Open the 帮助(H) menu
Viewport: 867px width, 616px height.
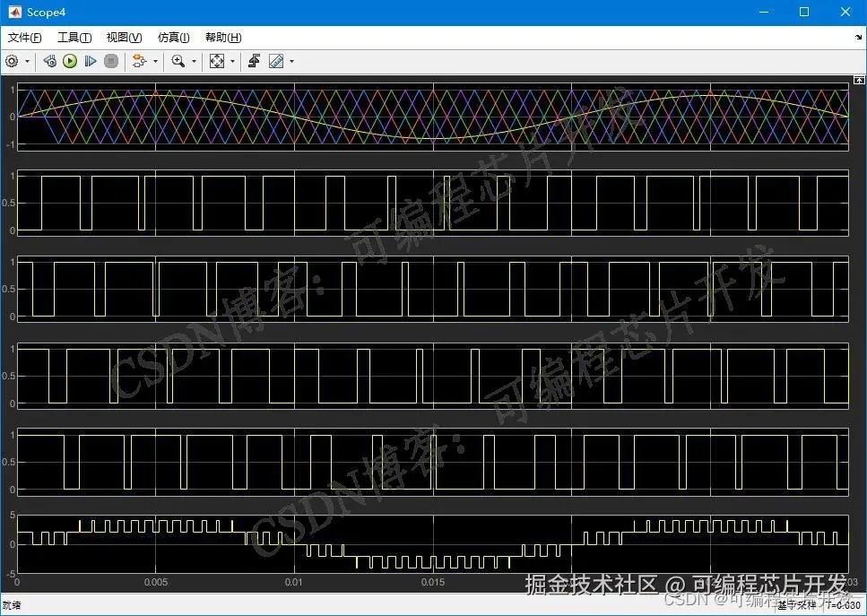point(223,38)
